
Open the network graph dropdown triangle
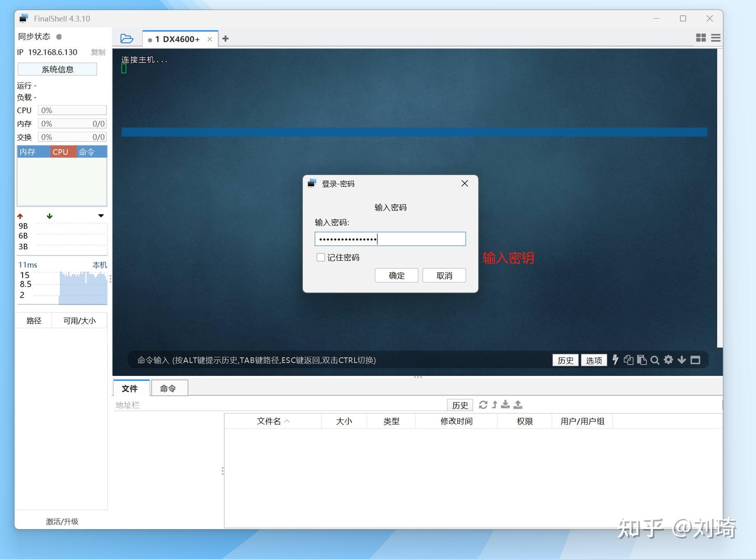[100, 216]
